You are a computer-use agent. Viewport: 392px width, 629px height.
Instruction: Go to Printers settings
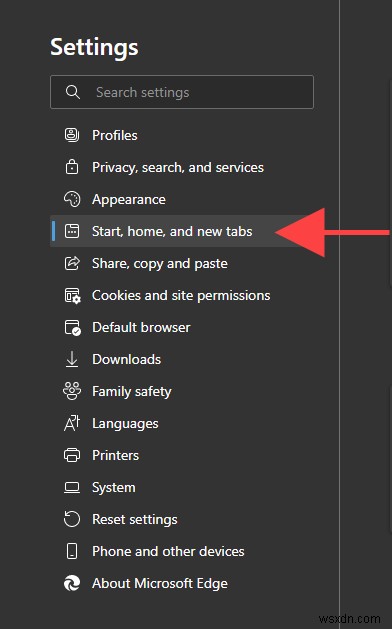coord(182,455)
